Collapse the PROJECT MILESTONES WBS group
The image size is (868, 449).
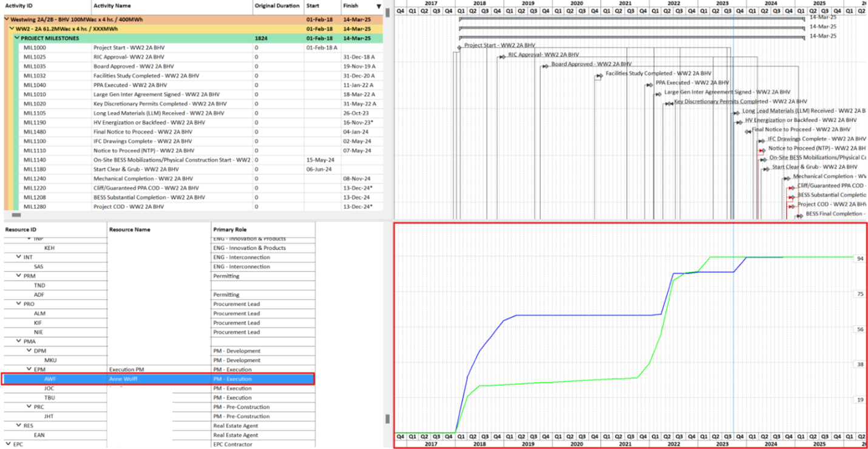(16, 38)
